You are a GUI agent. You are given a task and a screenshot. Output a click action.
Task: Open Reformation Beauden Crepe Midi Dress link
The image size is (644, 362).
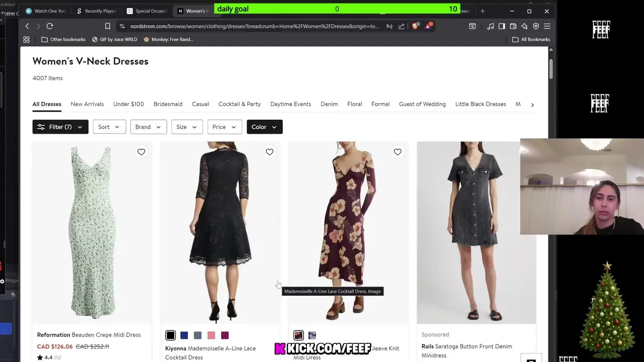89,335
